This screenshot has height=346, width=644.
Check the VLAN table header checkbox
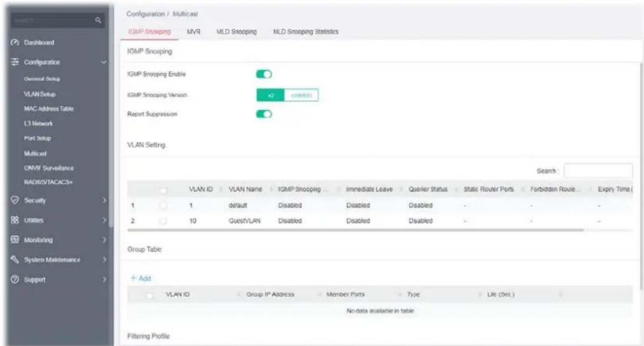163,190
